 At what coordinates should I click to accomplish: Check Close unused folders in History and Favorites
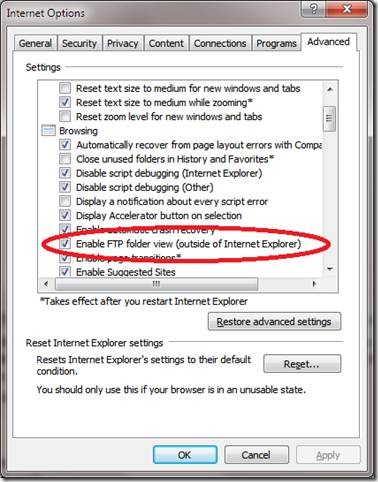[65, 159]
